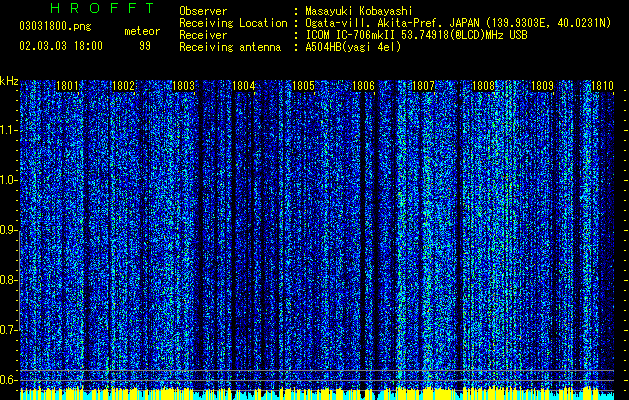
Task: Click the 1.1 kHz axis label
Action: click(8, 131)
